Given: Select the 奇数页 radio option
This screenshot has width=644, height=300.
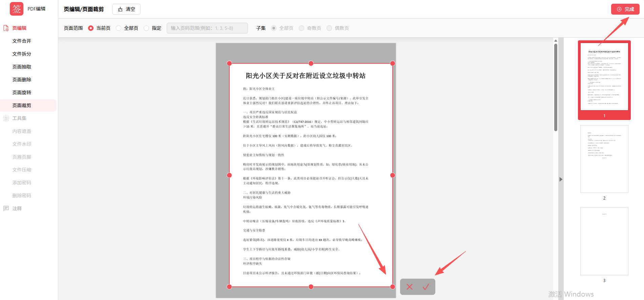Looking at the screenshot, I should pos(302,28).
